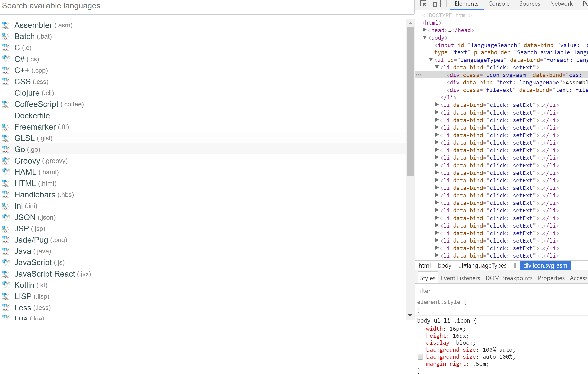Choose CoffeeScript from the language list
This screenshot has width=588, height=374.
click(x=49, y=104)
